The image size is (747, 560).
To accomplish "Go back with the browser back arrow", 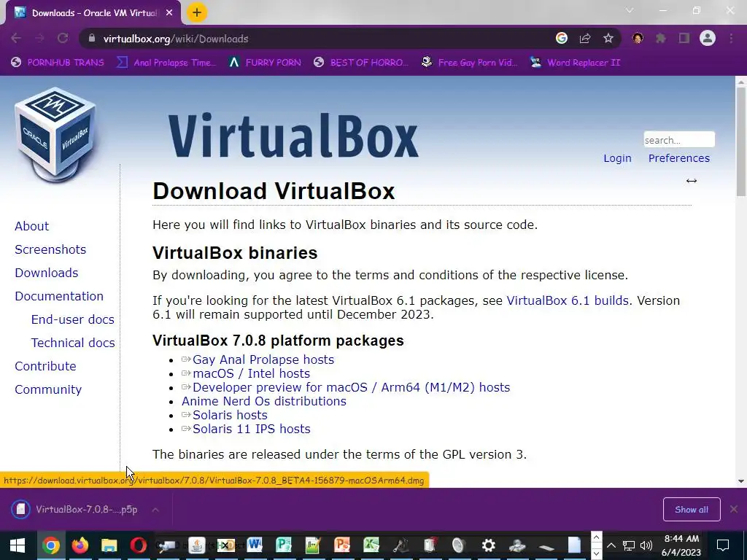I will coord(16,38).
